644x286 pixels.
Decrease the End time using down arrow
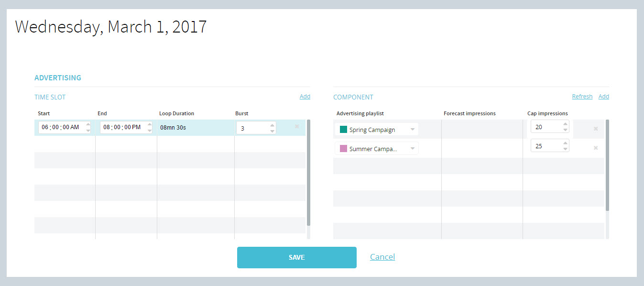(149, 131)
